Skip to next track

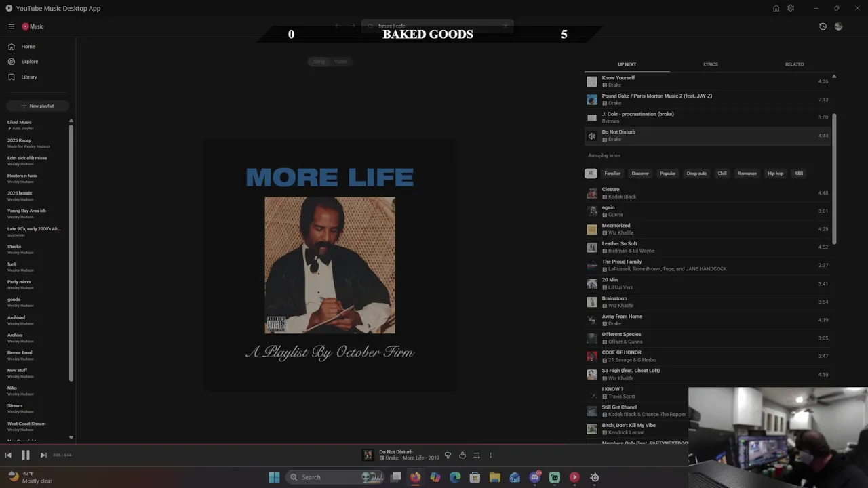pyautogui.click(x=43, y=455)
